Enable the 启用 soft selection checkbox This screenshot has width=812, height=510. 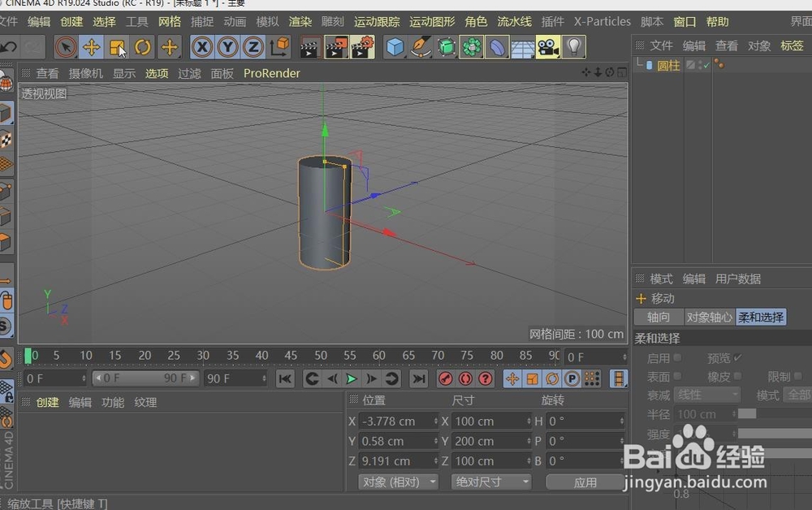click(x=677, y=357)
